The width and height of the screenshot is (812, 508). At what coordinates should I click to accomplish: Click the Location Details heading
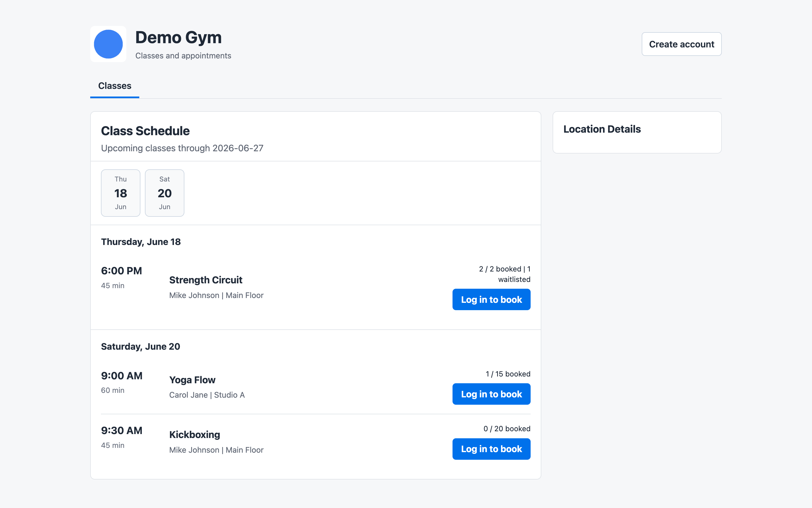point(602,129)
